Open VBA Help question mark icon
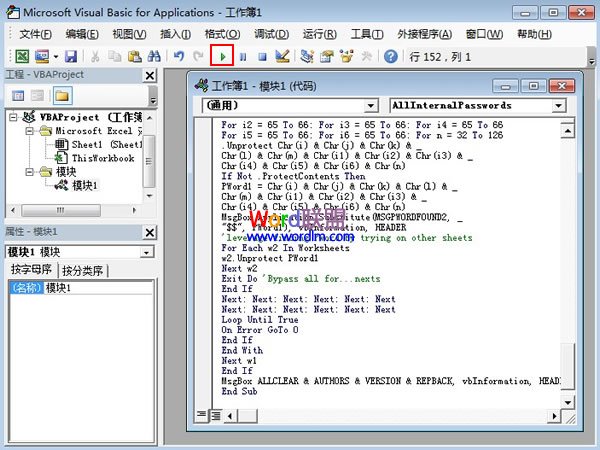 [x=391, y=57]
